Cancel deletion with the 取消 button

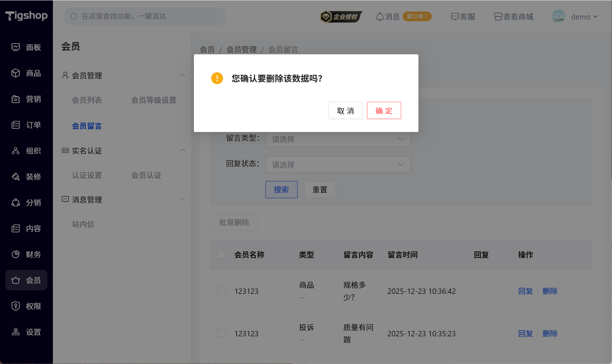click(345, 110)
